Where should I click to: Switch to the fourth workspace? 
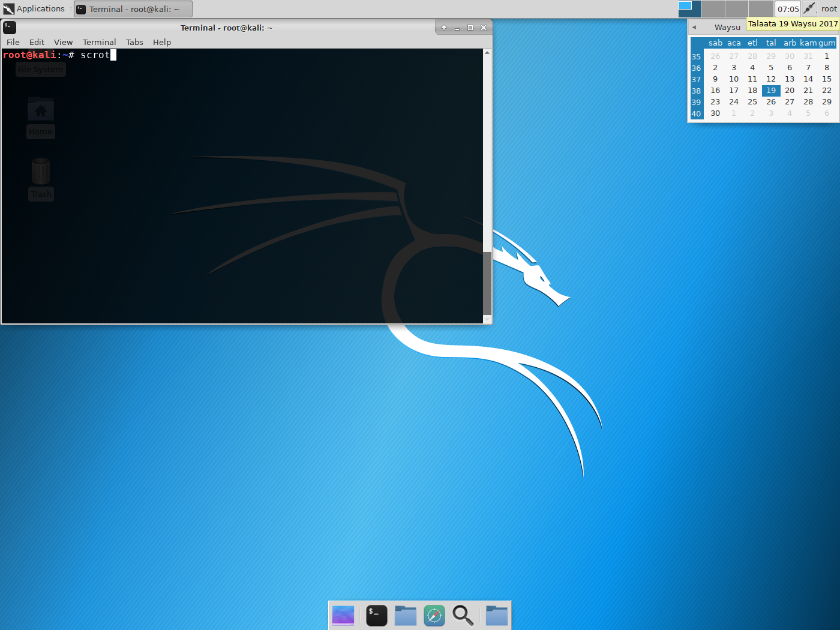coord(761,9)
